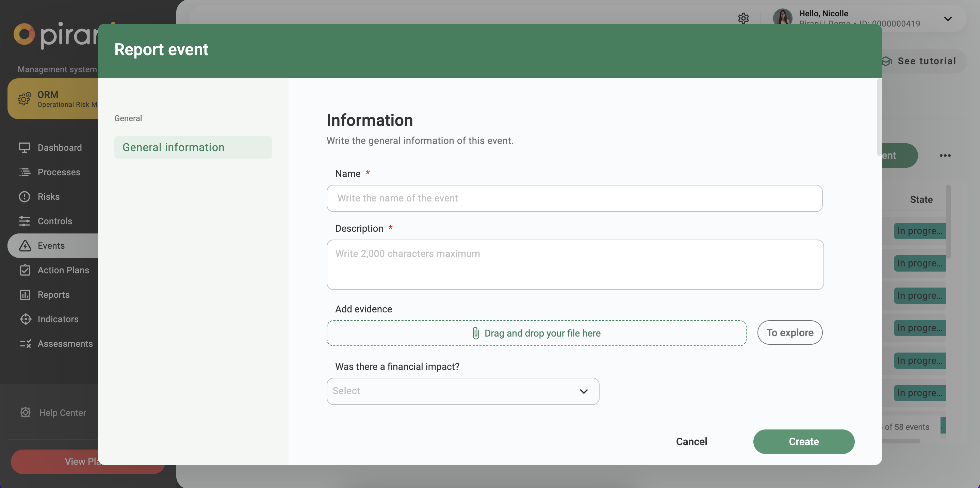The width and height of the screenshot is (980, 488).
Task: Click the Processes list icon
Action: (x=25, y=172)
